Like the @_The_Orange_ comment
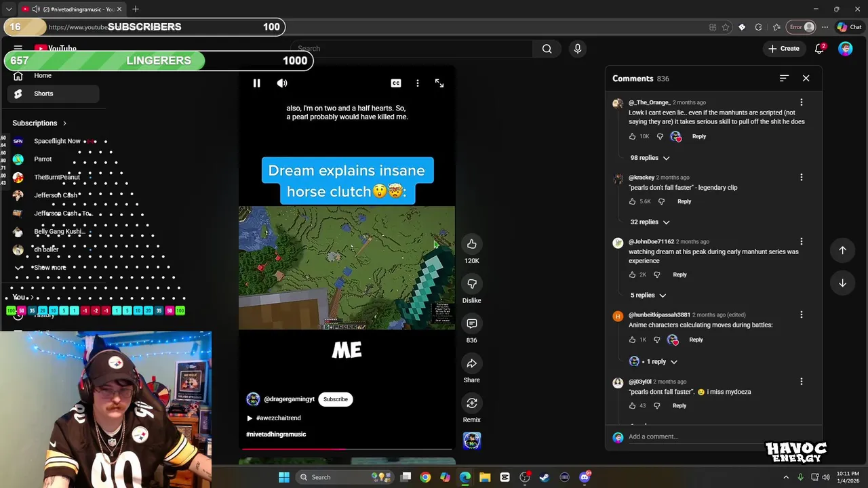 pyautogui.click(x=632, y=136)
